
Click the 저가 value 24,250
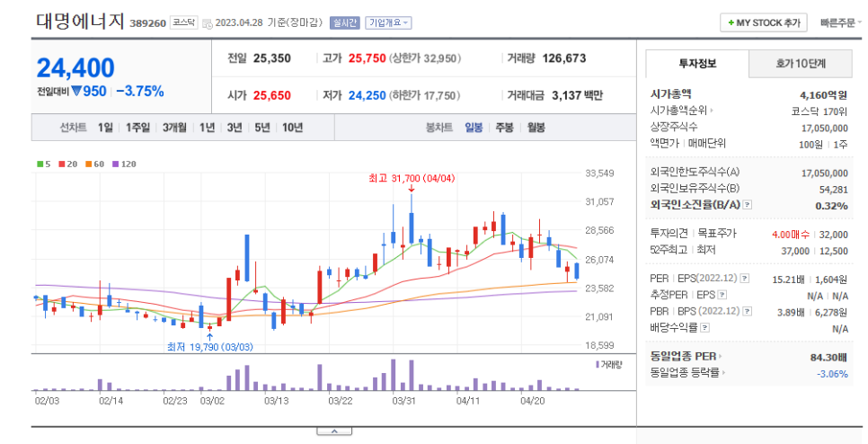point(367,95)
